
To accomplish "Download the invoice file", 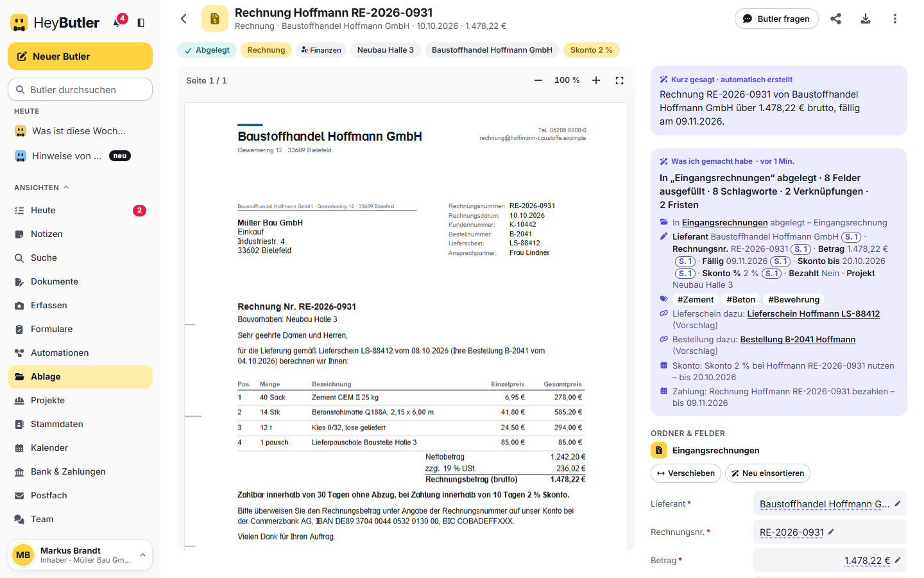I will click(x=866, y=19).
